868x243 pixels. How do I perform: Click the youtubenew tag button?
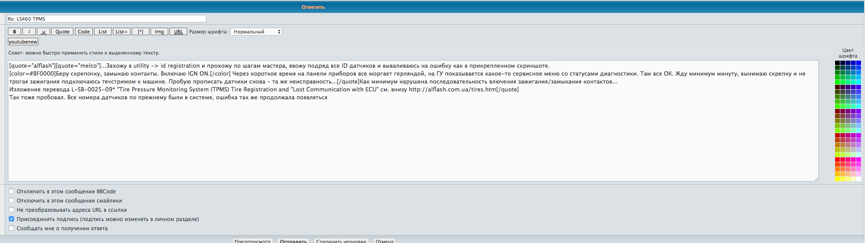(23, 42)
